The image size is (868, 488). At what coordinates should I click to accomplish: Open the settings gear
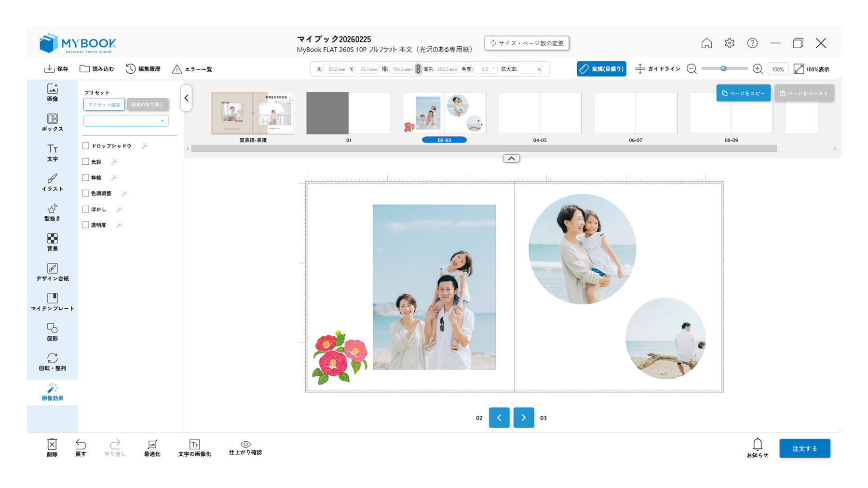point(729,43)
